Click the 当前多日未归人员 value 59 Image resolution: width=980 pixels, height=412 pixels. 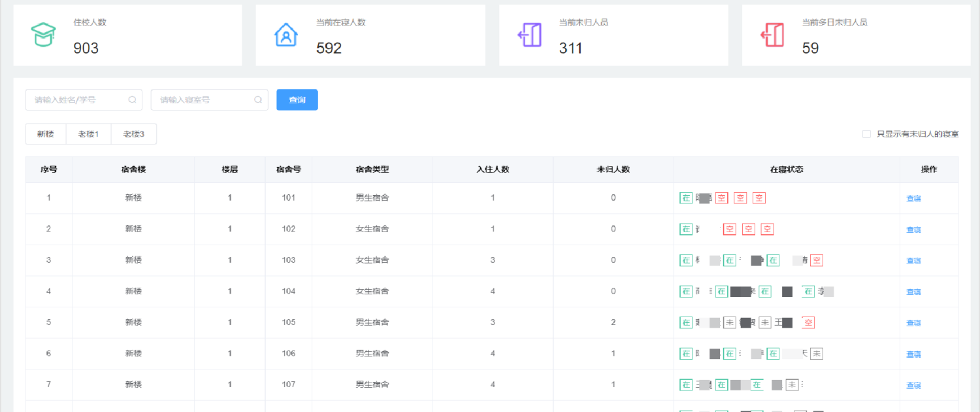(x=810, y=48)
